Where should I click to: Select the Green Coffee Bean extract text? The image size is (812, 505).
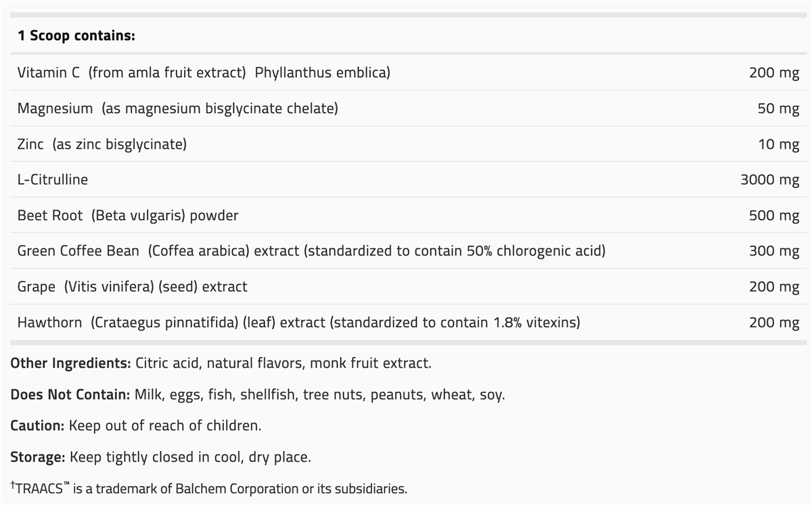[311, 251]
